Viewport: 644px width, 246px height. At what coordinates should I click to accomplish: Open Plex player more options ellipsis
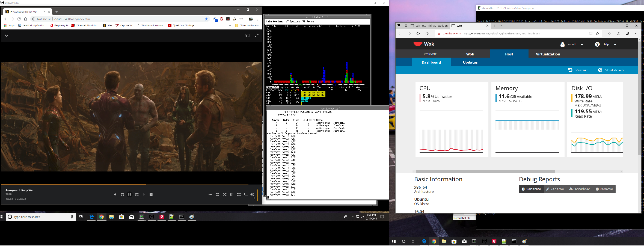click(210, 194)
